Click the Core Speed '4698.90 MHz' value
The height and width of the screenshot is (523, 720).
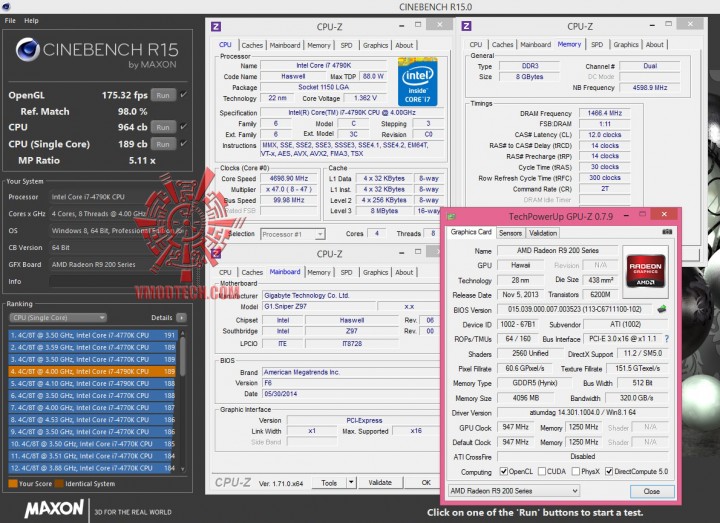(289, 178)
